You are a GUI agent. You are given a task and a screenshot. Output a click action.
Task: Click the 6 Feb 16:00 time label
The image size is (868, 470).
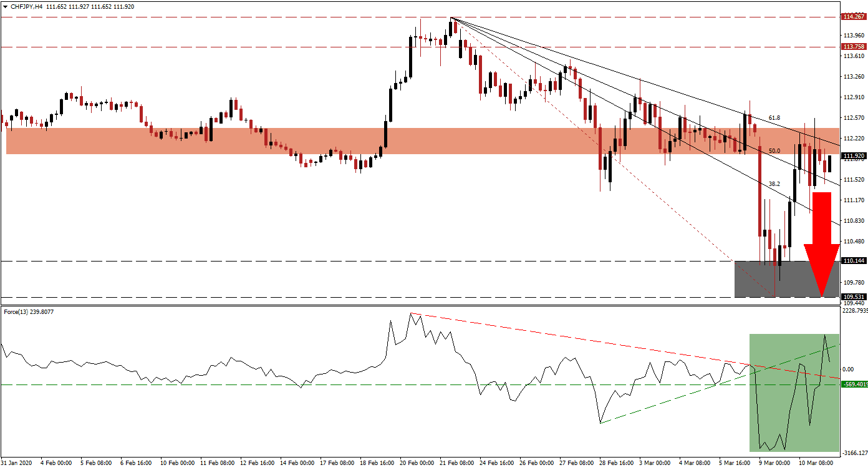135,464
